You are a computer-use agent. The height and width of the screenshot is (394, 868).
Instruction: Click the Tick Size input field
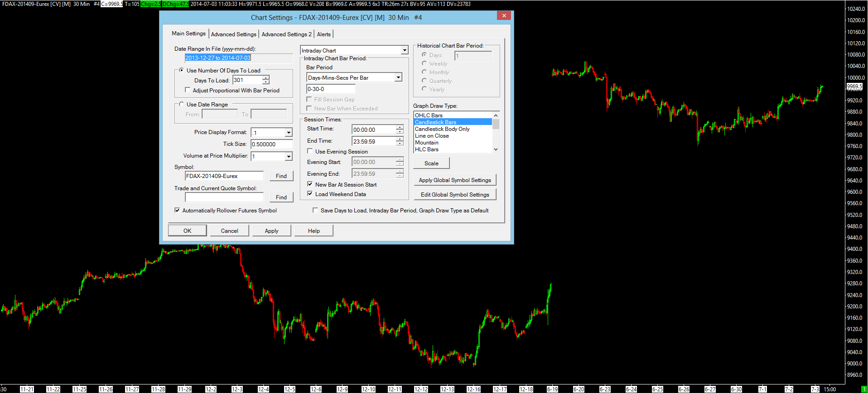272,144
